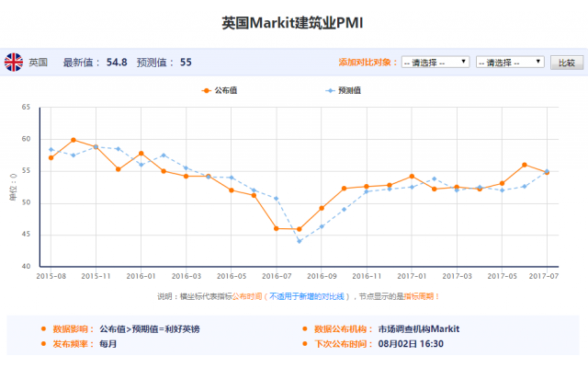Screen dimensions: 588x368
Task: Click the blue 不适用于新增的对比线 text
Action: pyautogui.click(x=307, y=296)
